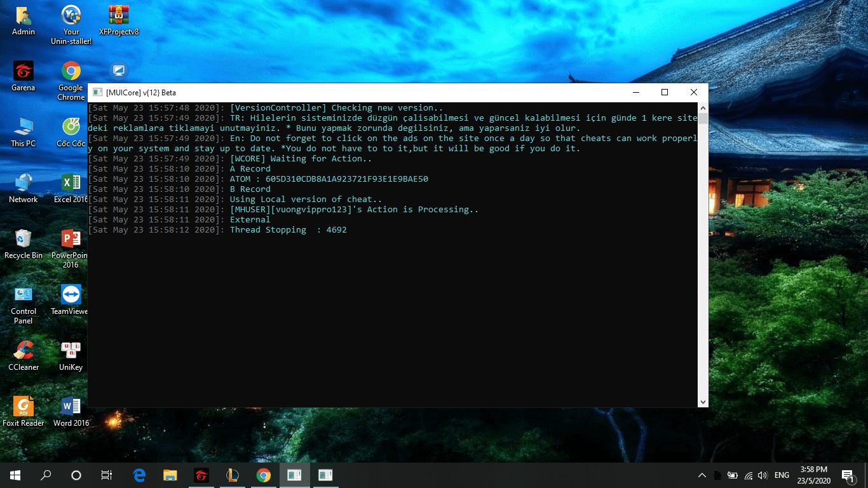Click the "Thread Stopping : 4692" line

coord(288,230)
